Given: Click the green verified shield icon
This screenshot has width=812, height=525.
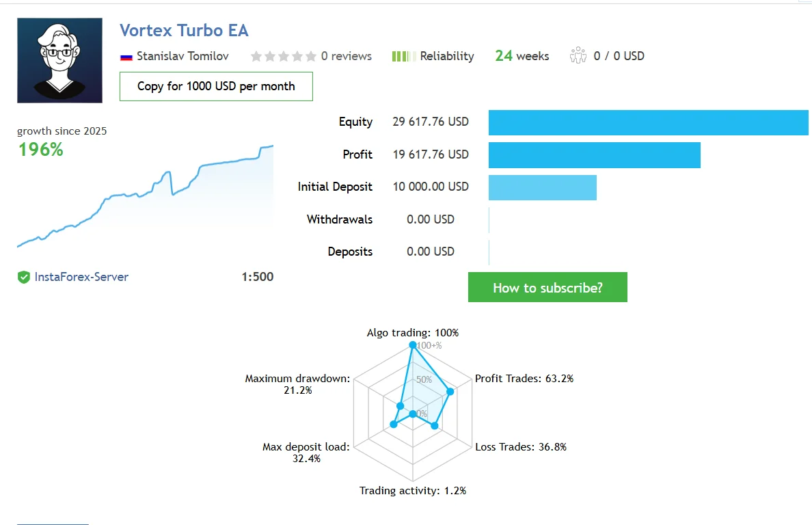Looking at the screenshot, I should coord(24,277).
